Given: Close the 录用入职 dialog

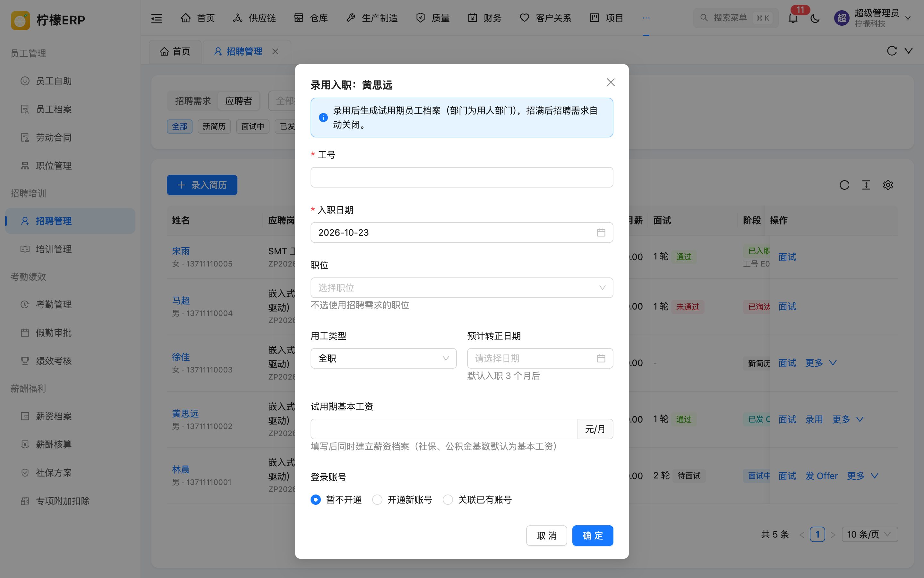Looking at the screenshot, I should pyautogui.click(x=611, y=82).
